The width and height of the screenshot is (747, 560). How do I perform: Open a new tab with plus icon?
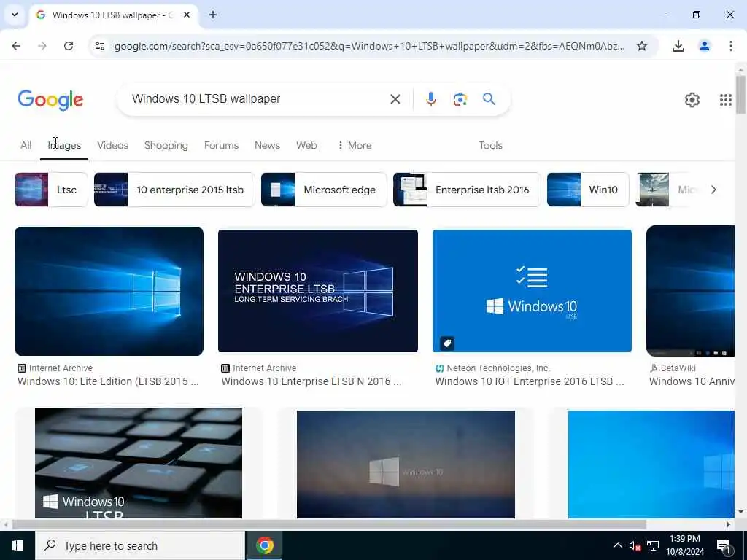213,15
